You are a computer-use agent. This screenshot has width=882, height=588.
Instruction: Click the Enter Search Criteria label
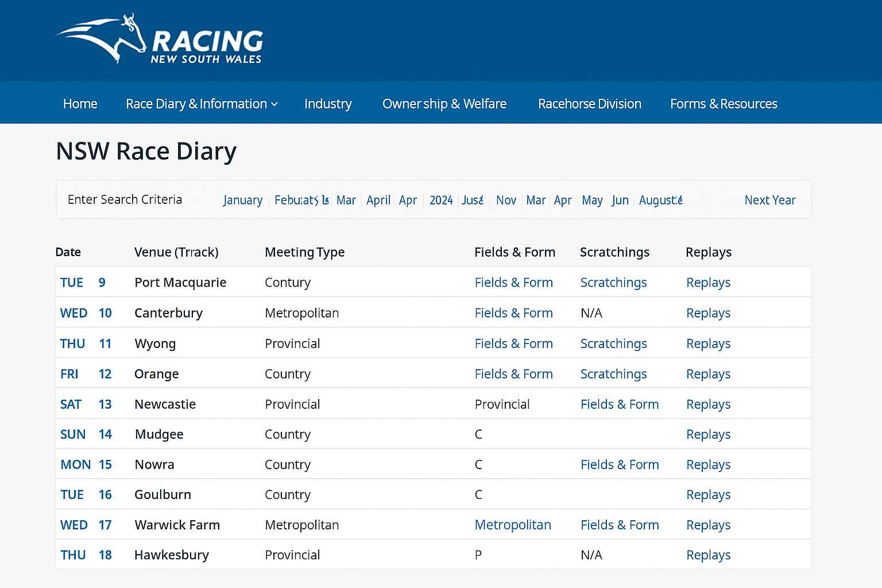coord(125,199)
